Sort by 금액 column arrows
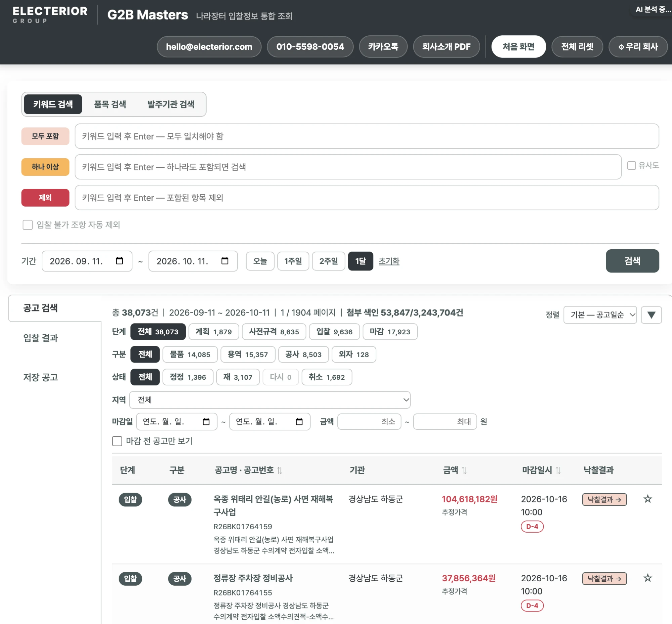This screenshot has height=624, width=672. click(464, 470)
